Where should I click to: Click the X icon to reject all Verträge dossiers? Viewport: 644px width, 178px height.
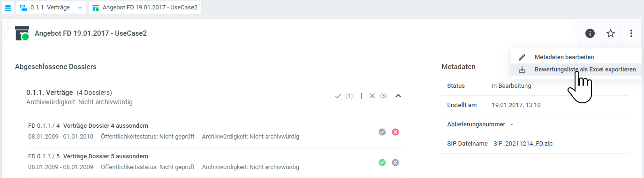click(372, 96)
